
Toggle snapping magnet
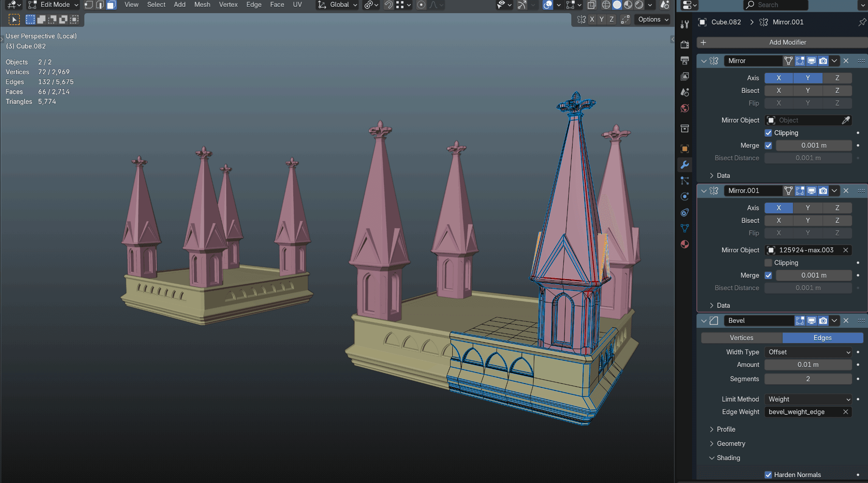click(388, 5)
